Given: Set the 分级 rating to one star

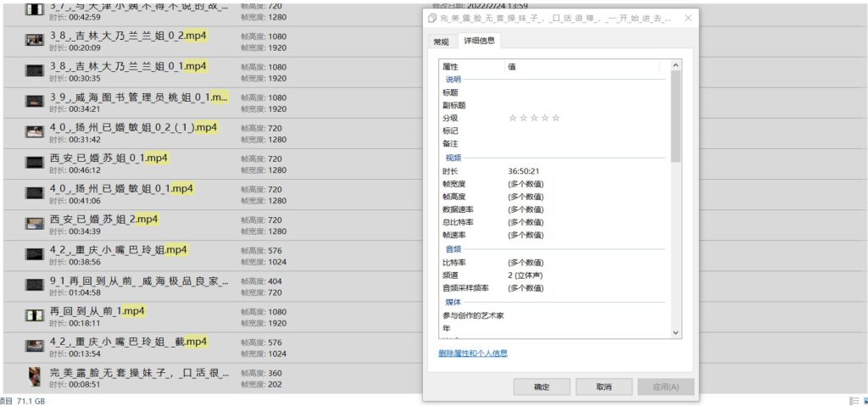Looking at the screenshot, I should point(513,118).
